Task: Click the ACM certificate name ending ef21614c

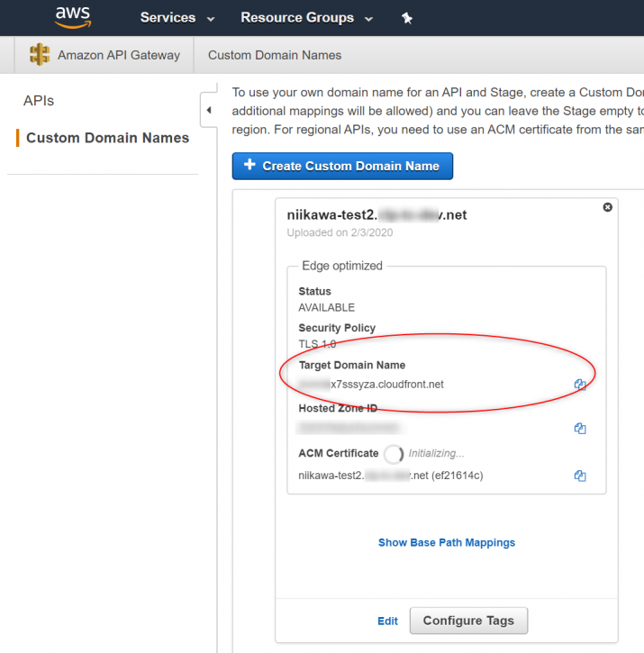Action: click(391, 476)
